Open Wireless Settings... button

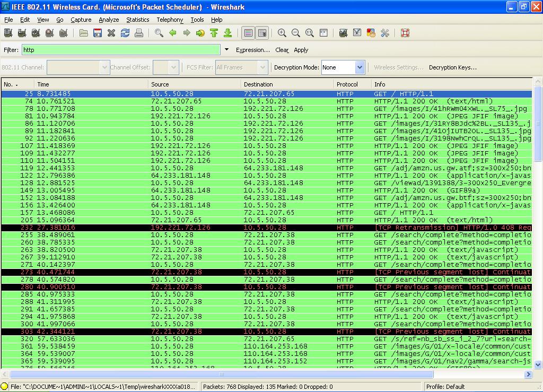click(x=399, y=67)
